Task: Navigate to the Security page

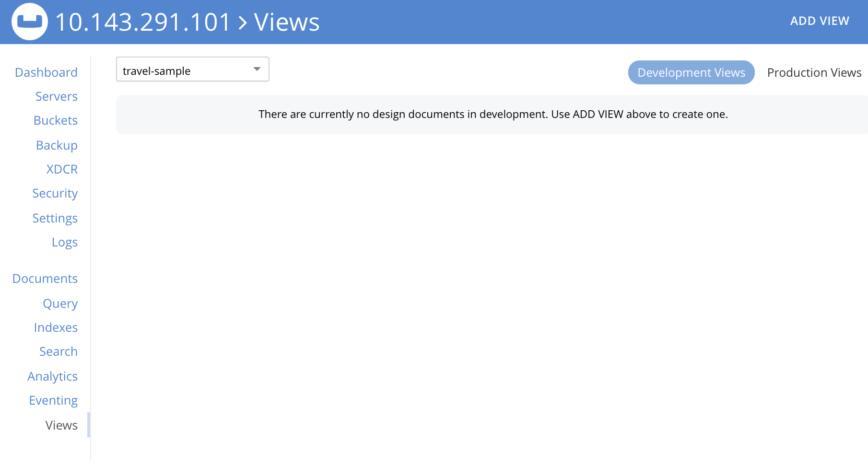Action: (x=55, y=193)
